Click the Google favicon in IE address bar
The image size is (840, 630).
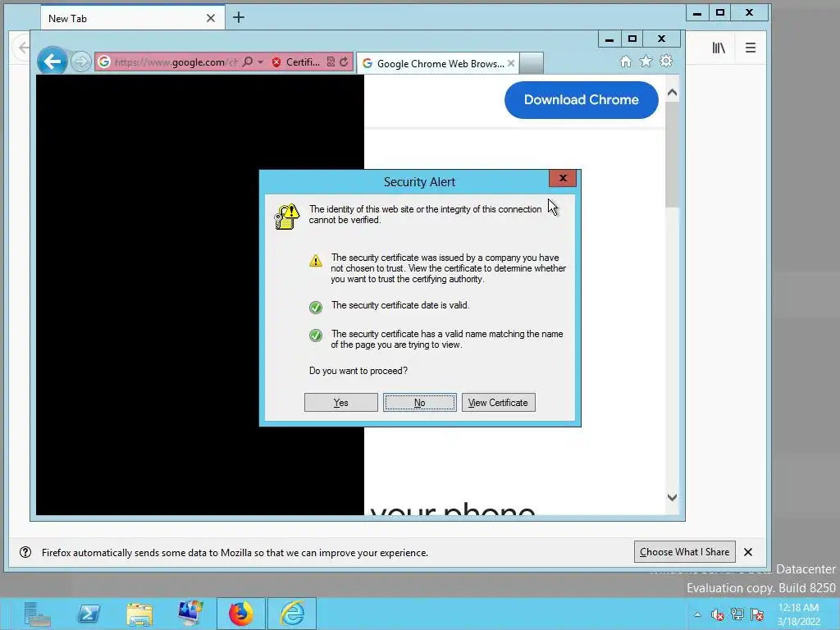(x=104, y=62)
